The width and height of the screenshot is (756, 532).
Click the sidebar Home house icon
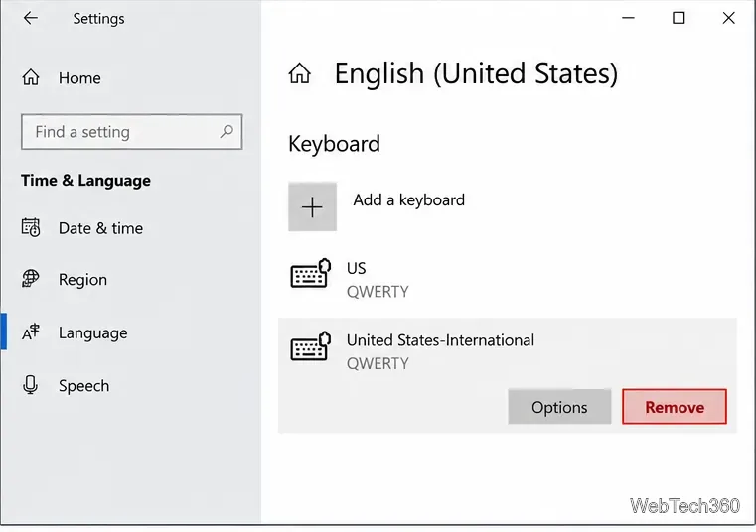click(31, 77)
